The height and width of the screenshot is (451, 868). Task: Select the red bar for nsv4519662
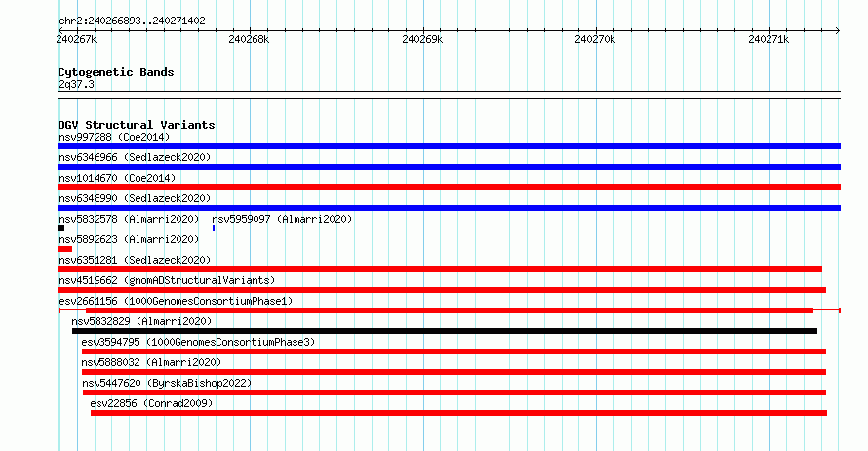pyautogui.click(x=442, y=290)
